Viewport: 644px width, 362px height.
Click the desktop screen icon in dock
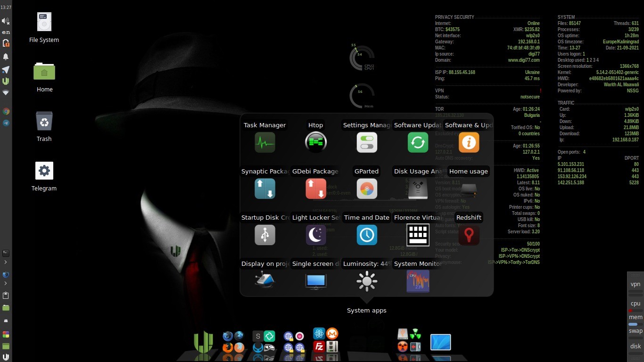tap(441, 342)
